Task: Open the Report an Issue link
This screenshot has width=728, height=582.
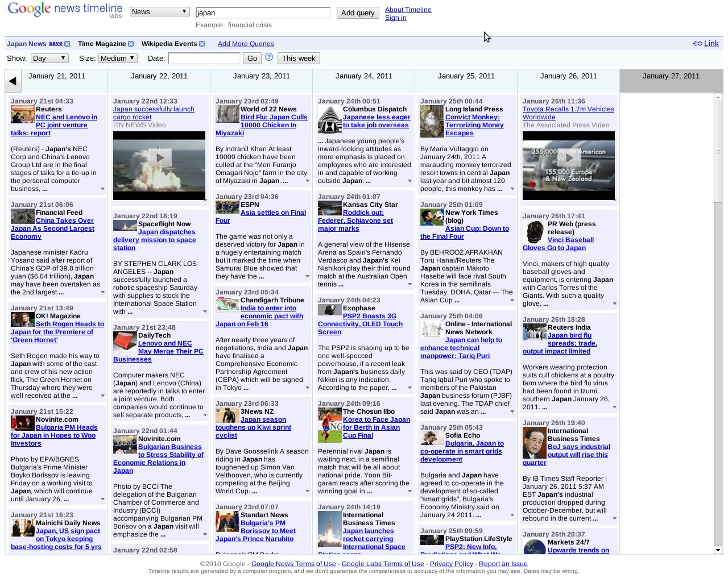Action: [503, 564]
